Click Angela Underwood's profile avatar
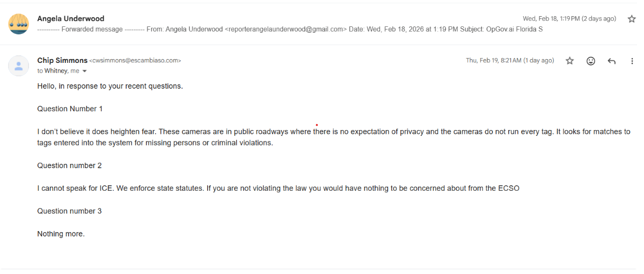The width and height of the screenshot is (644, 274). click(x=19, y=24)
